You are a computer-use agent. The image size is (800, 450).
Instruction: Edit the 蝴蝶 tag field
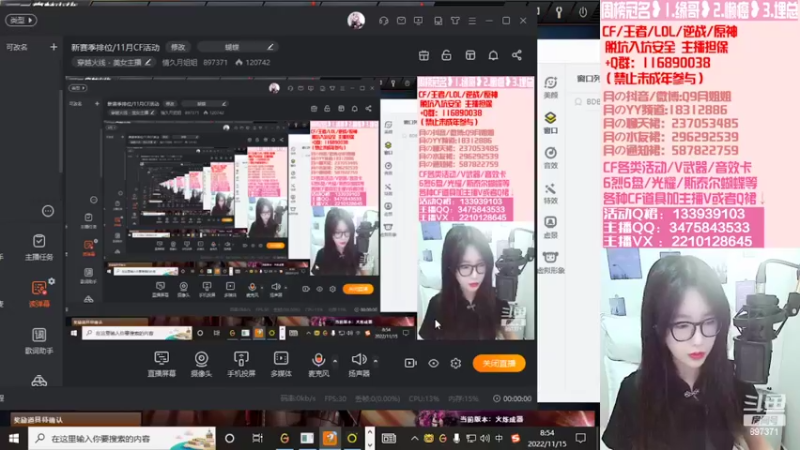click(237, 47)
